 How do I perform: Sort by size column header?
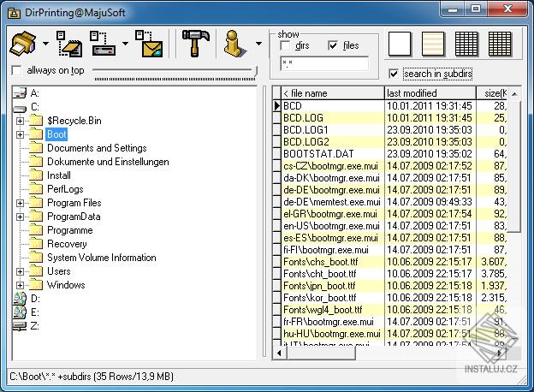[492, 93]
